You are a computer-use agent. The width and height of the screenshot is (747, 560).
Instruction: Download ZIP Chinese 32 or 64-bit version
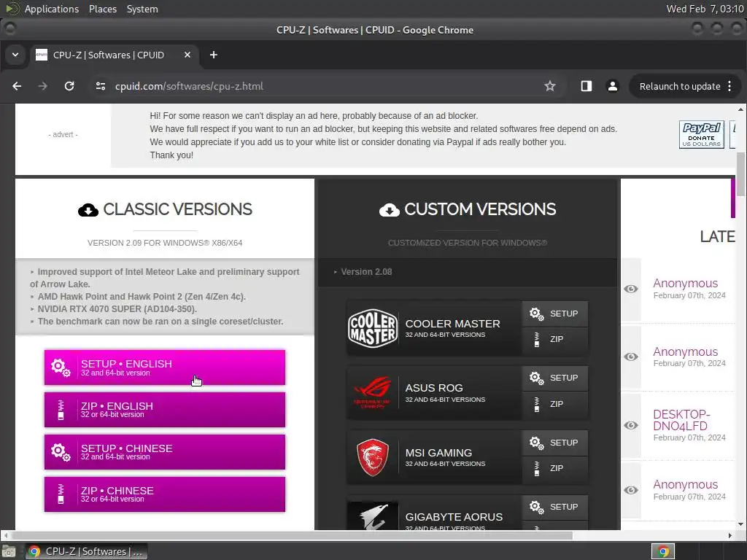point(165,494)
